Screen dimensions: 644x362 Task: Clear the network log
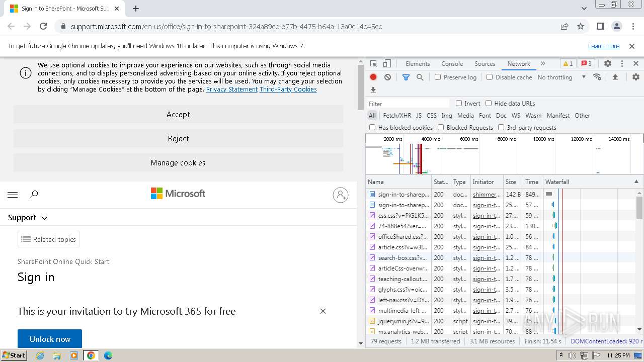(x=387, y=77)
